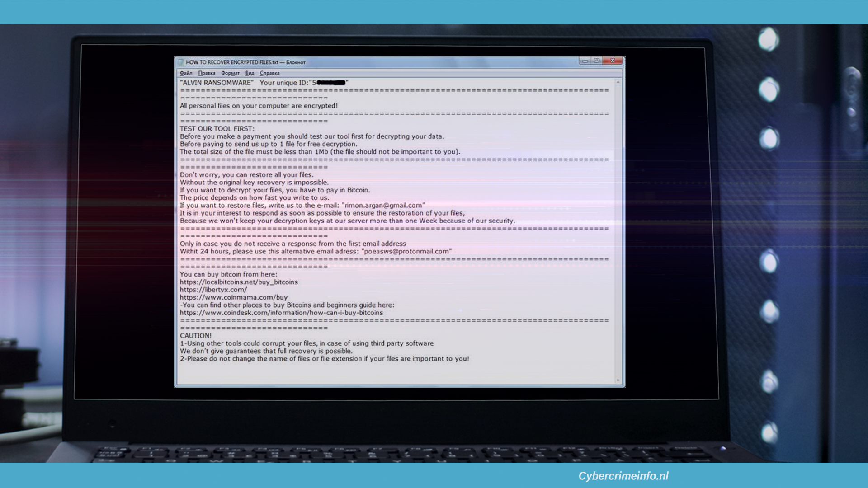
Task: Click the title bar text HOW TO RECOVER ENCRYPTED FILES.txt
Action: [232, 62]
